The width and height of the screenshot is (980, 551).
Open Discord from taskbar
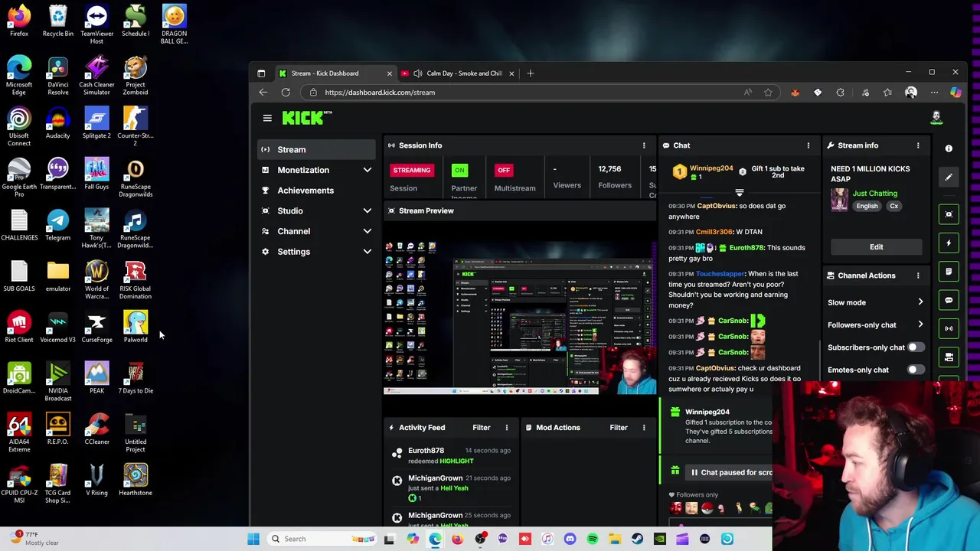point(570,539)
